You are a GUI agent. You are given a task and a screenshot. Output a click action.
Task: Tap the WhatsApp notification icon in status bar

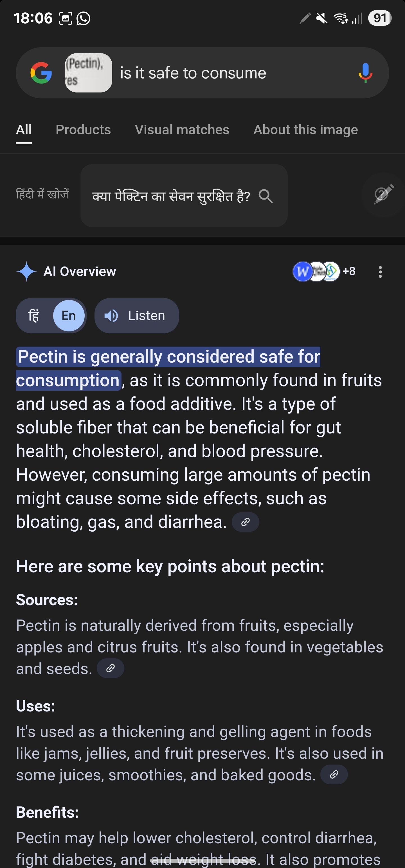coord(83,18)
